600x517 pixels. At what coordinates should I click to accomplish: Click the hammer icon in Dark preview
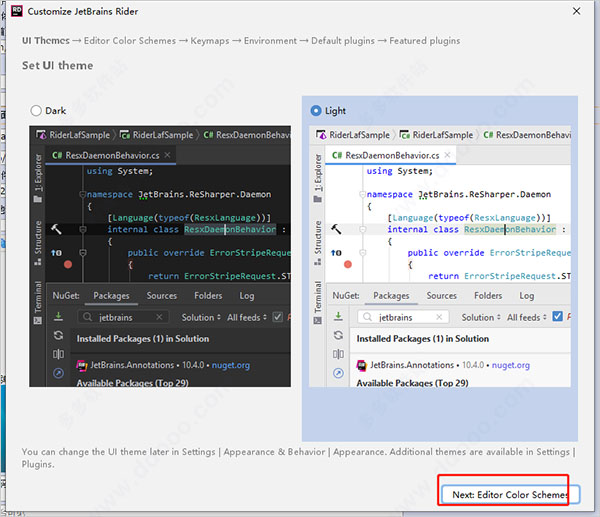click(56, 229)
